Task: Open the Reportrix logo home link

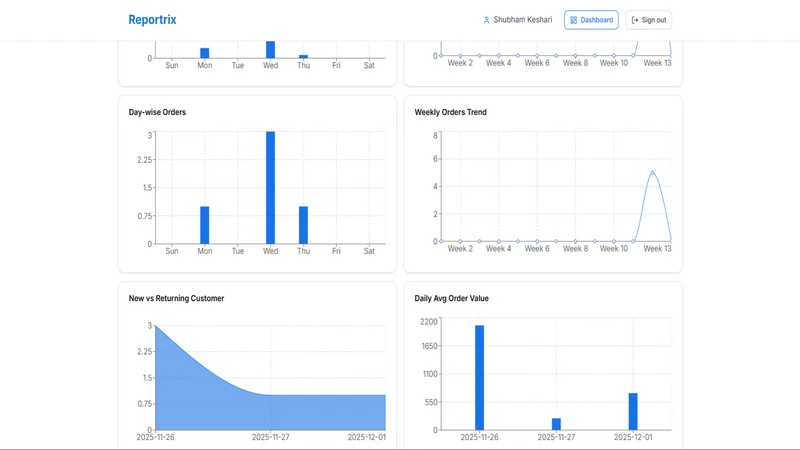Action: [152, 20]
